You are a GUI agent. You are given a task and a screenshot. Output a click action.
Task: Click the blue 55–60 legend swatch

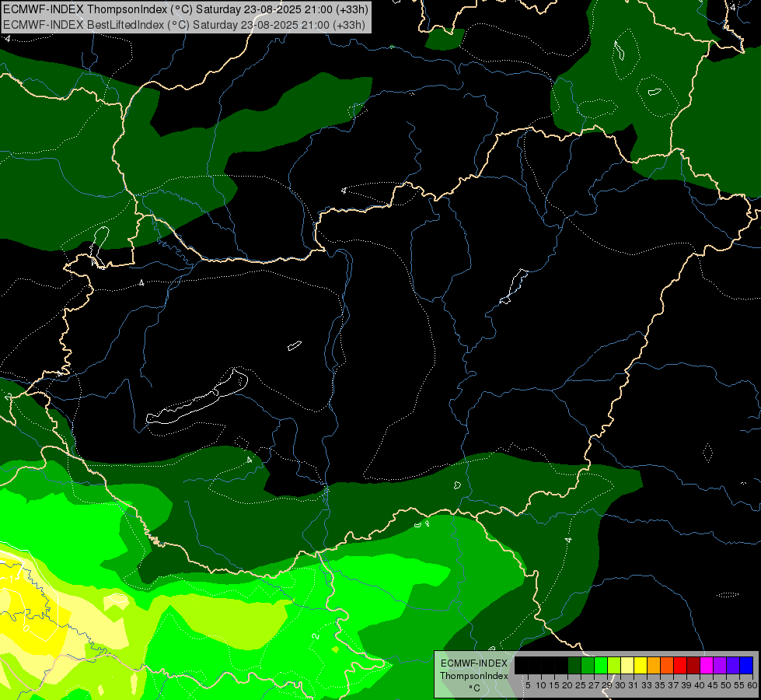coord(746,665)
